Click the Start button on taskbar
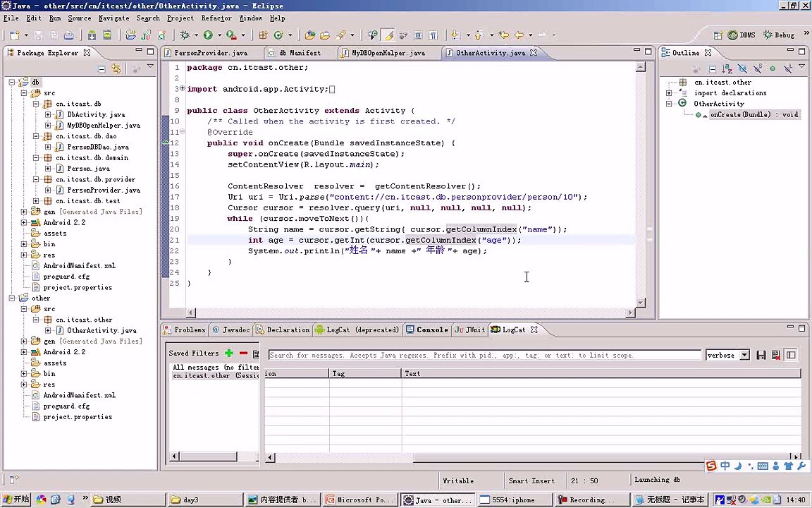The width and height of the screenshot is (812, 508). pyautogui.click(x=16, y=500)
